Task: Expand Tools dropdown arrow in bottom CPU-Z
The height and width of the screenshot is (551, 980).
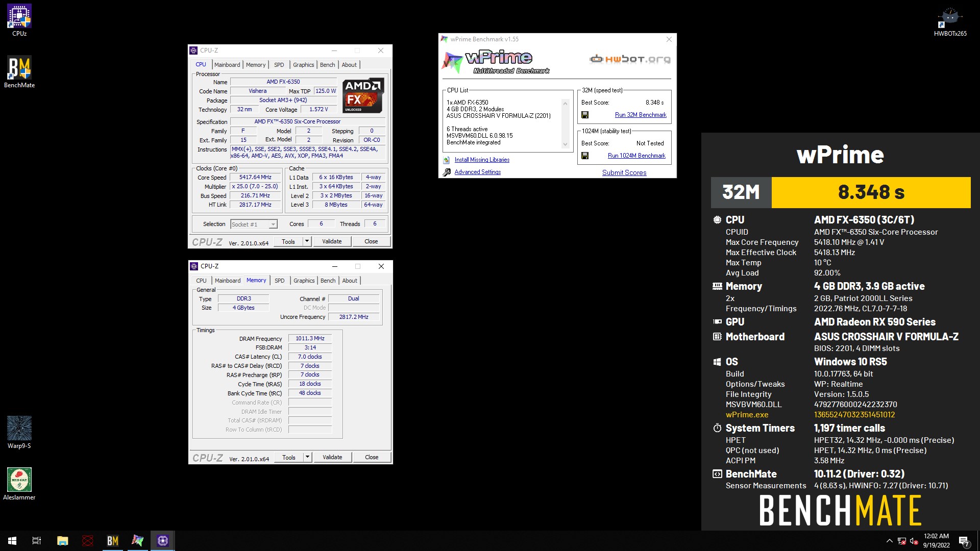Action: [x=308, y=457]
